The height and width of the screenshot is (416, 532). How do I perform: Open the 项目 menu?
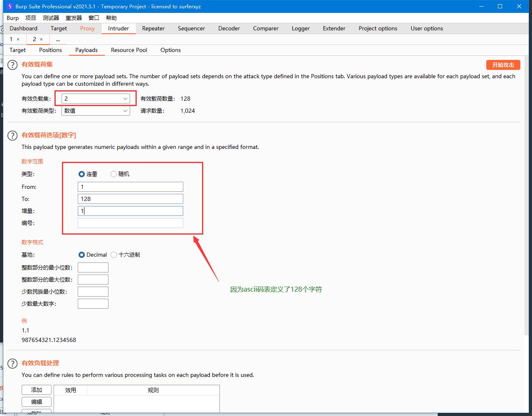coord(31,18)
